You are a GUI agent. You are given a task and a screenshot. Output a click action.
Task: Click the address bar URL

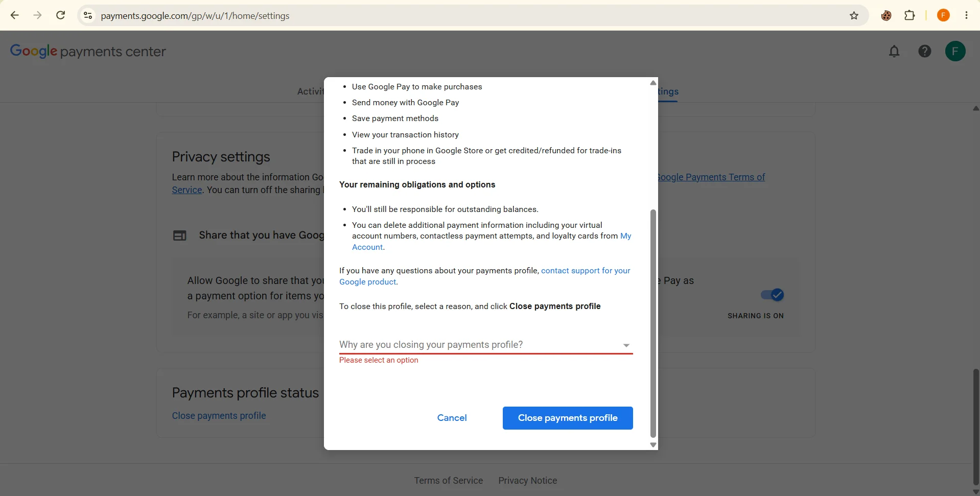tap(195, 16)
